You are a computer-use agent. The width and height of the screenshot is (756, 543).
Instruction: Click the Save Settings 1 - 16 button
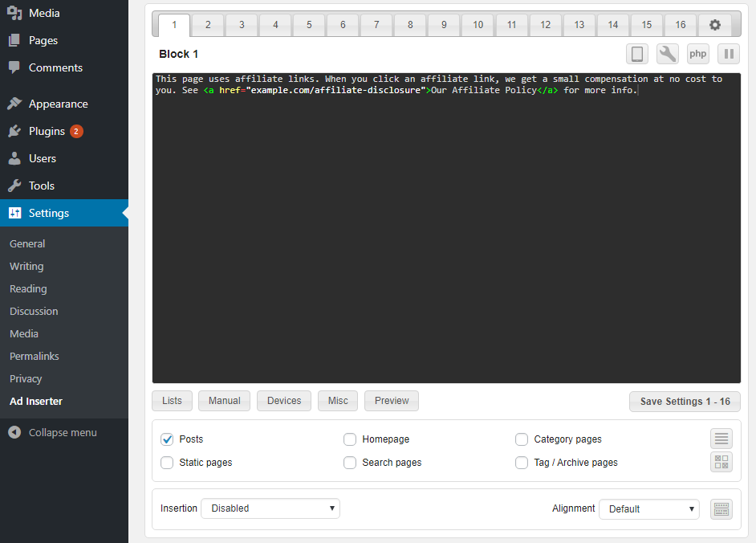click(685, 401)
